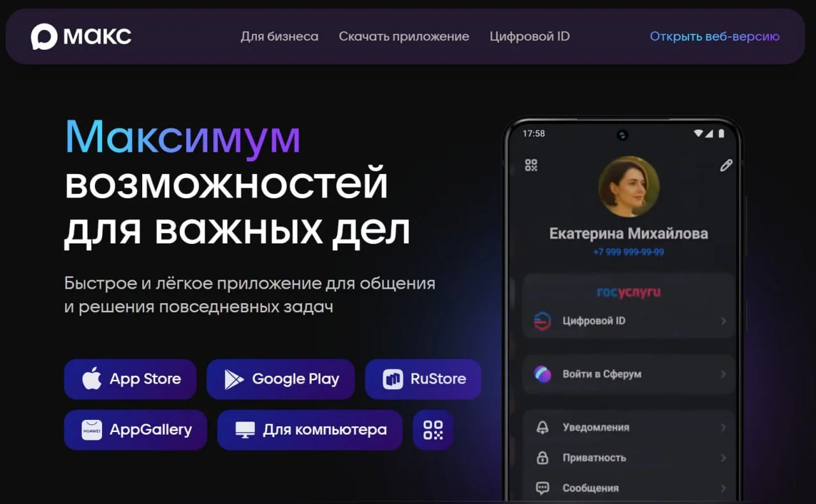Click Екатерина Михайлова's profile photo

(x=627, y=186)
